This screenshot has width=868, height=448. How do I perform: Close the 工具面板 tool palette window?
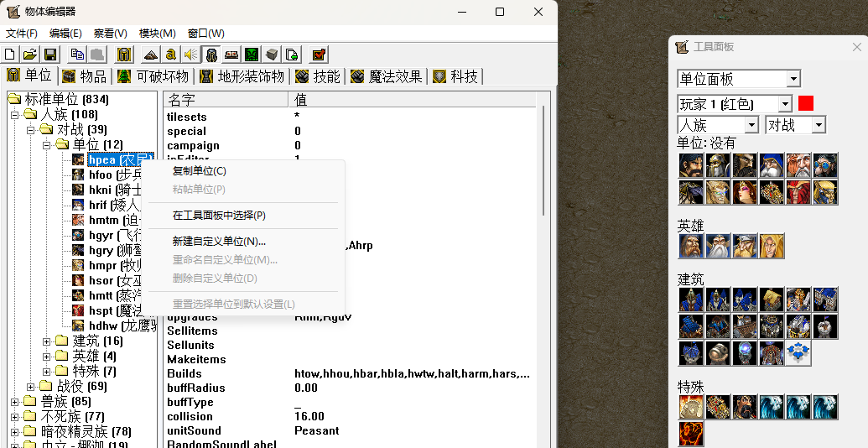(856, 48)
